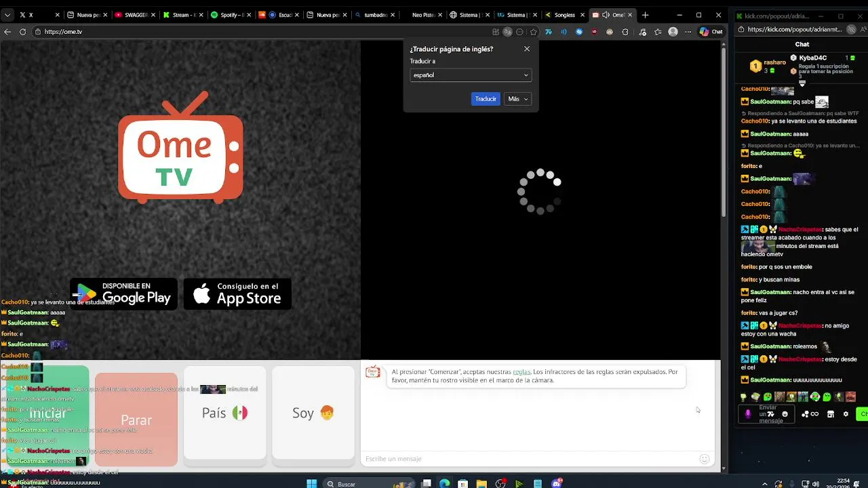Open the Kick chat settings gear
Image resolution: width=868 pixels, height=488 pixels.
tap(846, 414)
